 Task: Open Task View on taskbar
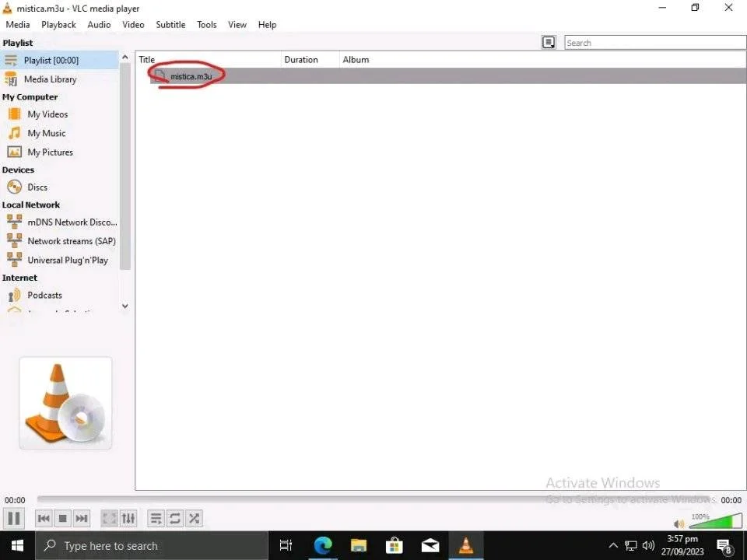tap(286, 546)
